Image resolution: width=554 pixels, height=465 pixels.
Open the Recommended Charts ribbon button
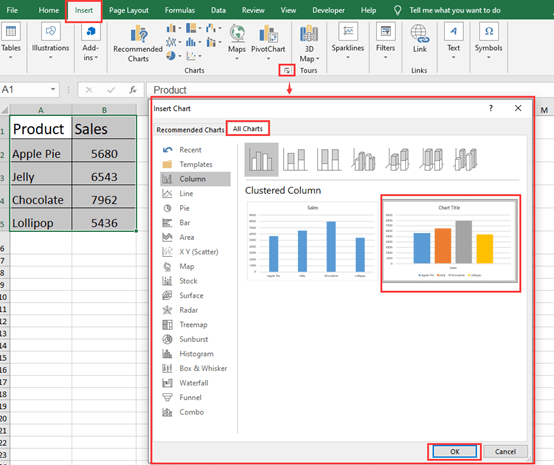pos(138,43)
